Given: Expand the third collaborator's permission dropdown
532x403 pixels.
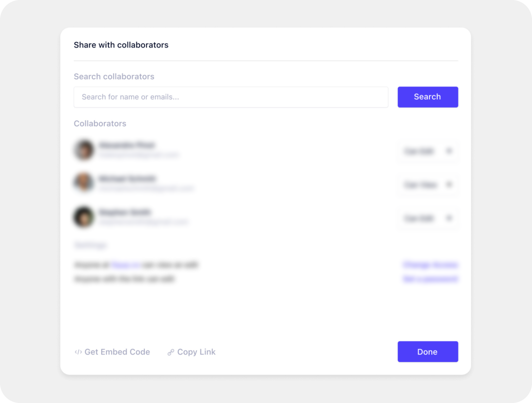Looking at the screenshot, I should 428,218.
